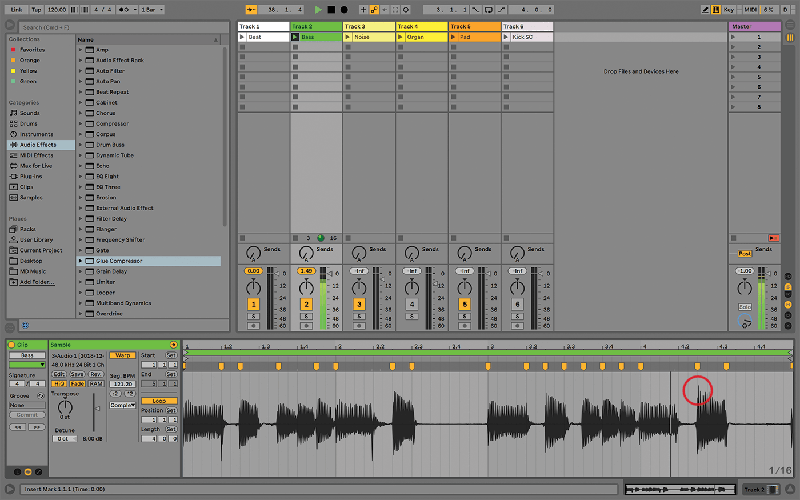Select the Drums category in browser
Viewport: 800px width, 500px height.
point(32,124)
